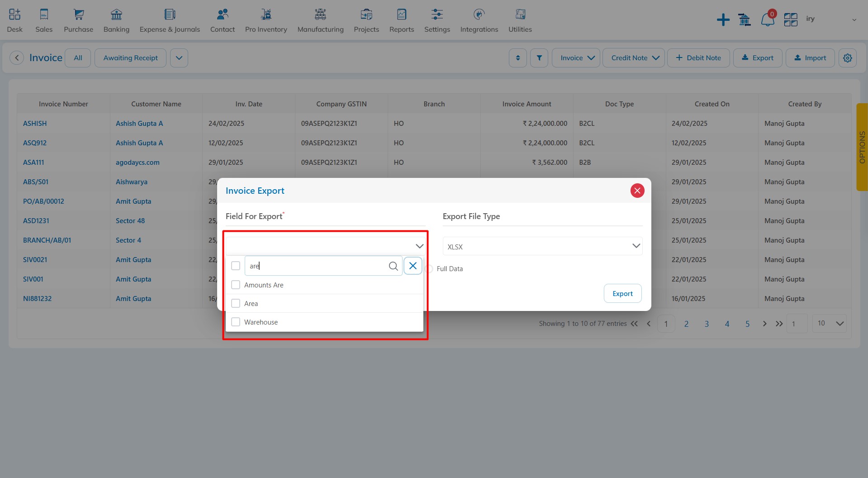Expand the Export File Type XLSX dropdown

coord(542,246)
